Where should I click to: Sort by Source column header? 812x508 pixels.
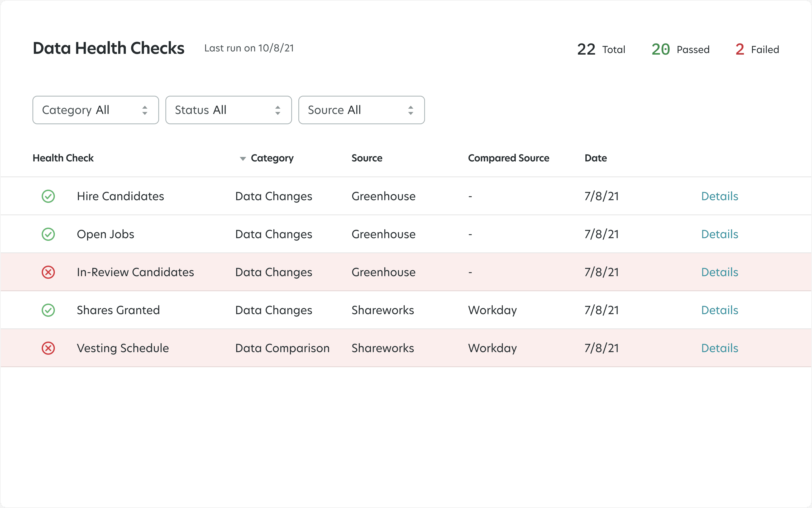tap(366, 158)
